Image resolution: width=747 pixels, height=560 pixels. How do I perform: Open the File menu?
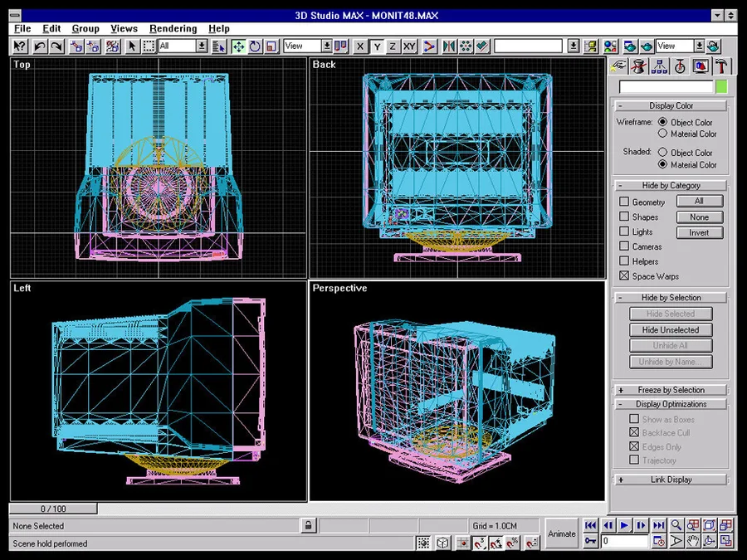(x=22, y=28)
